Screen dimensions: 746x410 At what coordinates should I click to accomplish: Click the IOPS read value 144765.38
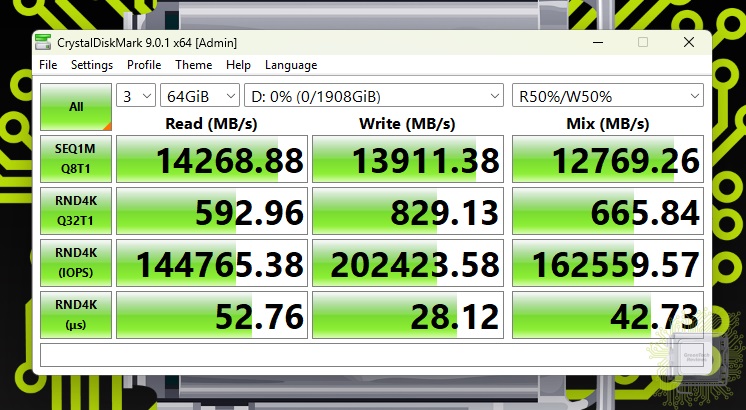point(212,263)
